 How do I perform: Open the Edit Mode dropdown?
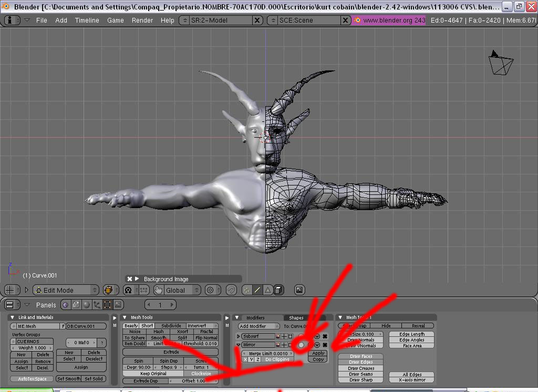point(66,290)
